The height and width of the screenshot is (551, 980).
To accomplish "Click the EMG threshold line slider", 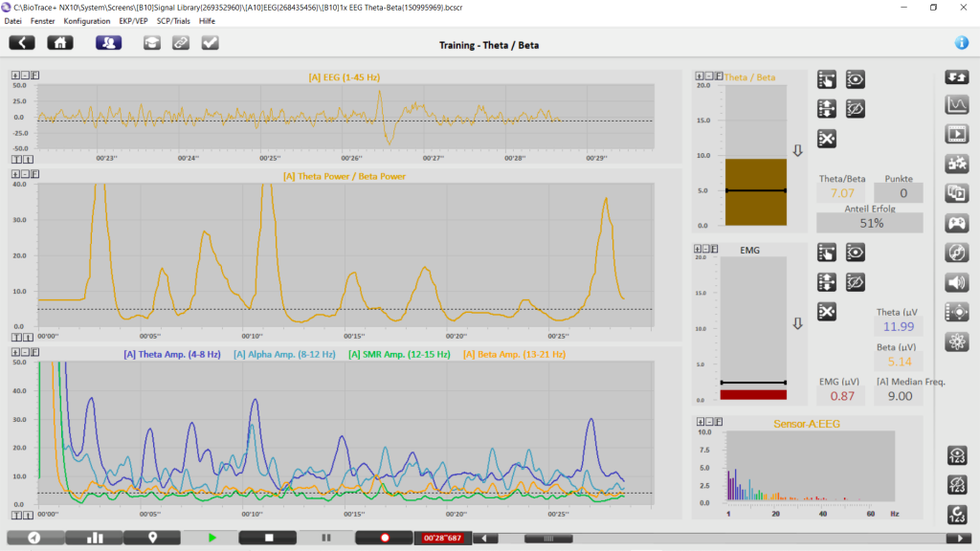I will click(x=753, y=383).
